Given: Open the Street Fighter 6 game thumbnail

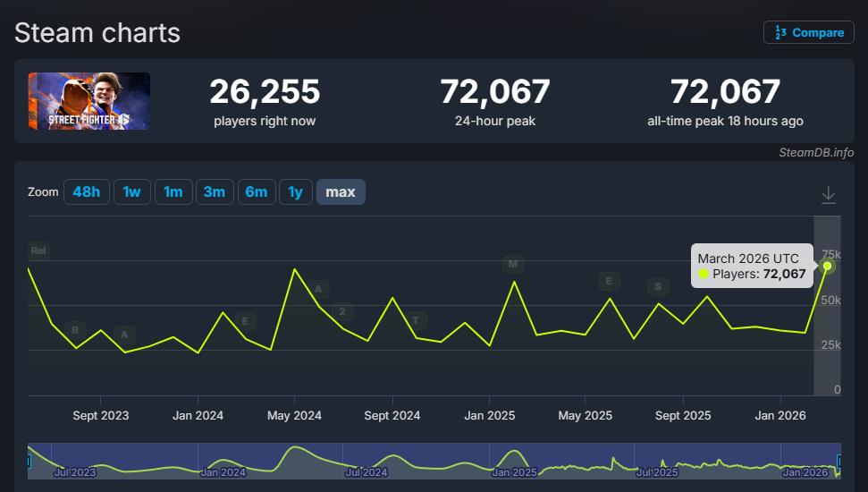Looking at the screenshot, I should tap(89, 101).
